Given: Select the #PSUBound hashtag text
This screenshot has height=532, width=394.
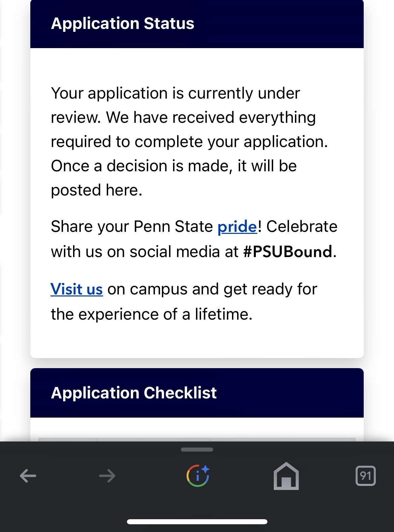Looking at the screenshot, I should coord(288,252).
